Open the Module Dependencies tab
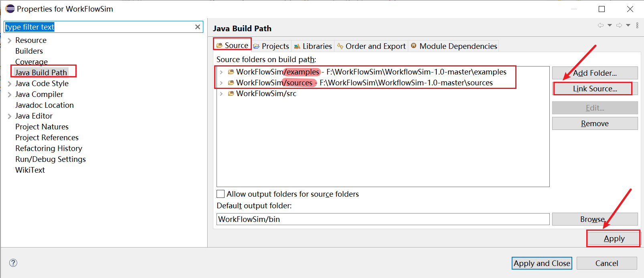 click(454, 46)
